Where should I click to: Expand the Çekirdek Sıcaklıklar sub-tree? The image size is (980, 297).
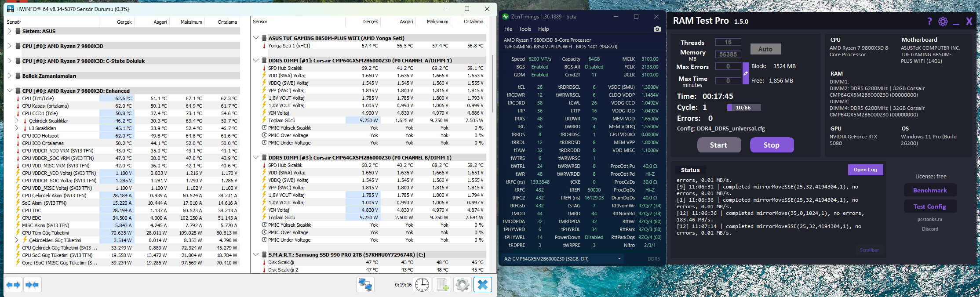click(x=17, y=120)
